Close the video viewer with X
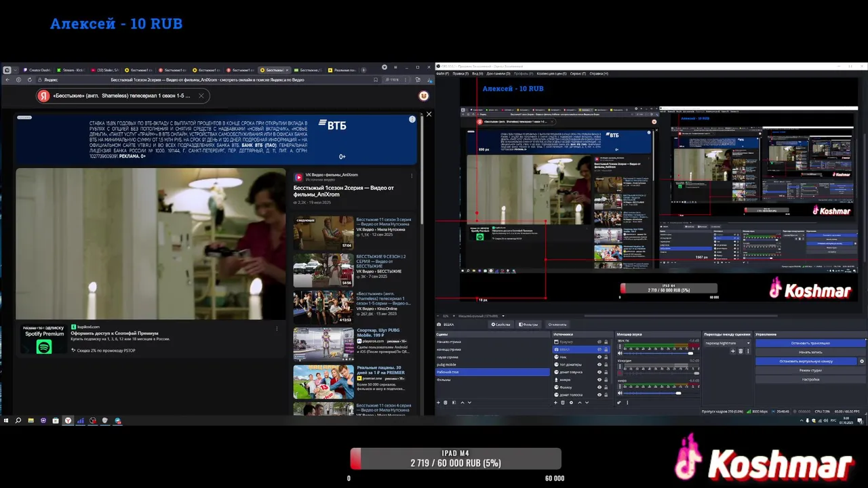The width and height of the screenshot is (868, 488). click(429, 114)
